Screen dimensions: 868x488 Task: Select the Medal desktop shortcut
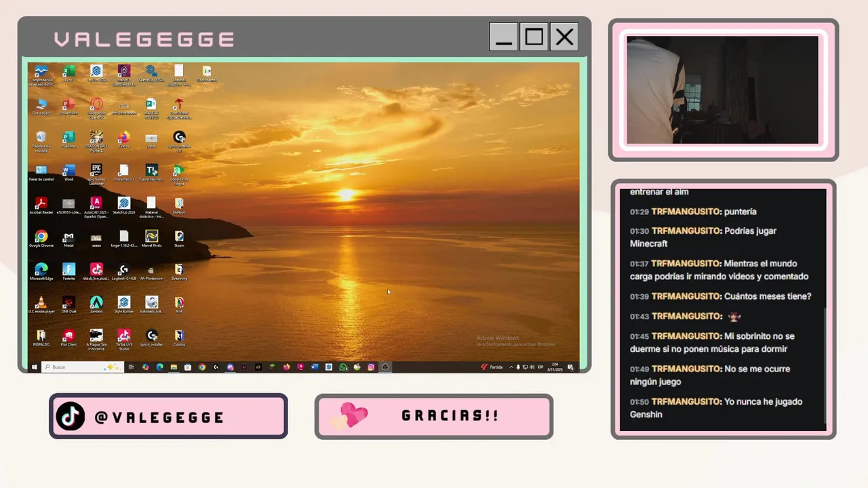(68, 239)
